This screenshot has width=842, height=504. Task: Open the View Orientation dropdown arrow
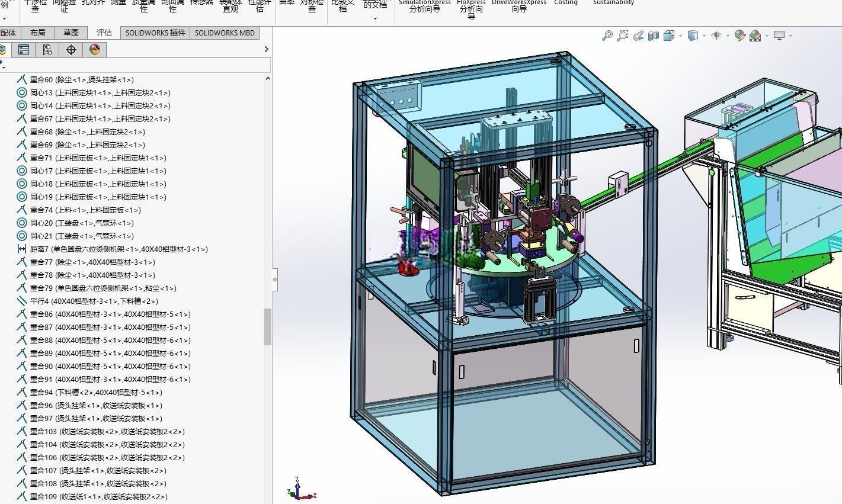[680, 36]
